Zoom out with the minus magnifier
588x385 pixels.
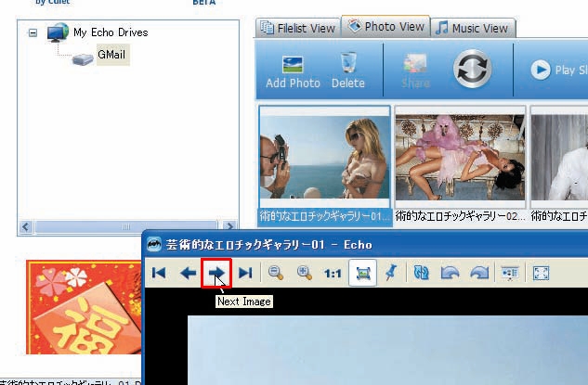pos(276,273)
